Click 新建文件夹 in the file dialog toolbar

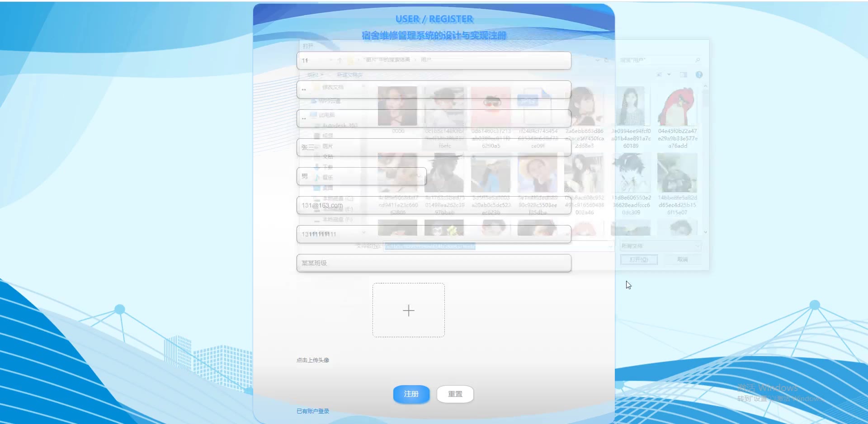point(349,75)
